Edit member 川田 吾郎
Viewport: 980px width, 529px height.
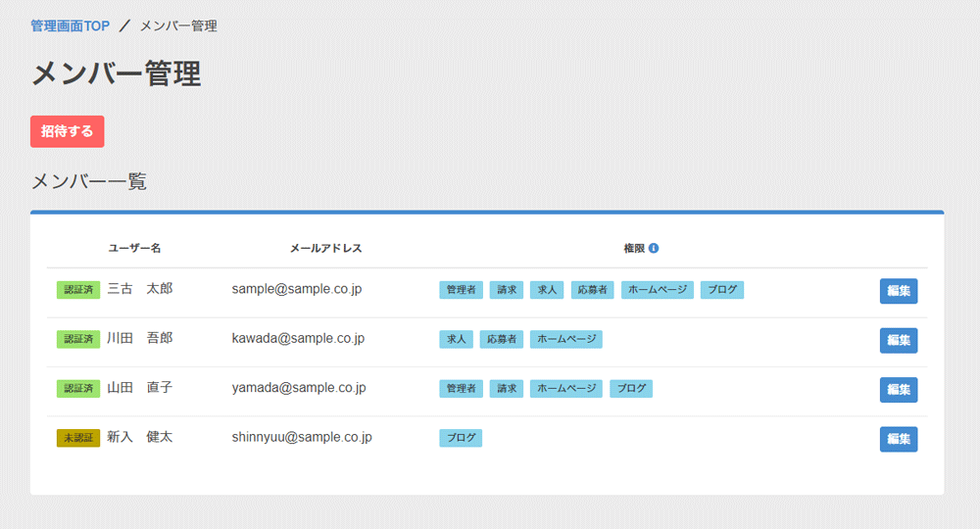pyautogui.click(x=898, y=340)
